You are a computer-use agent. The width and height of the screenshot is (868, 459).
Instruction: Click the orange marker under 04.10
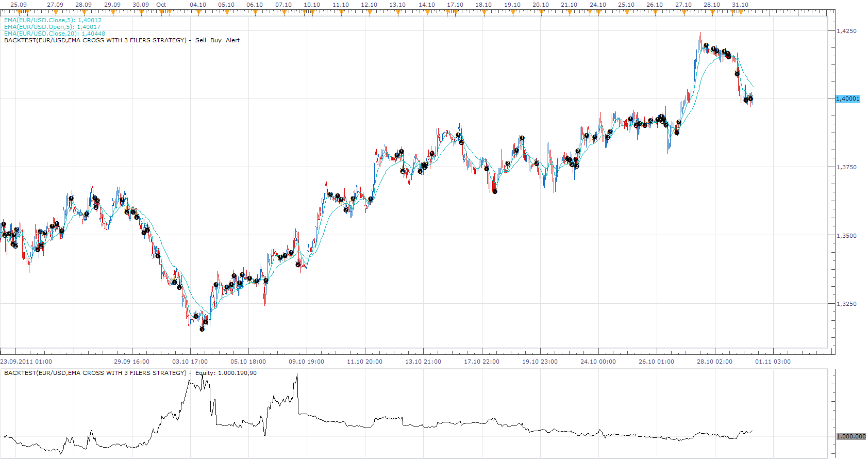point(198,12)
